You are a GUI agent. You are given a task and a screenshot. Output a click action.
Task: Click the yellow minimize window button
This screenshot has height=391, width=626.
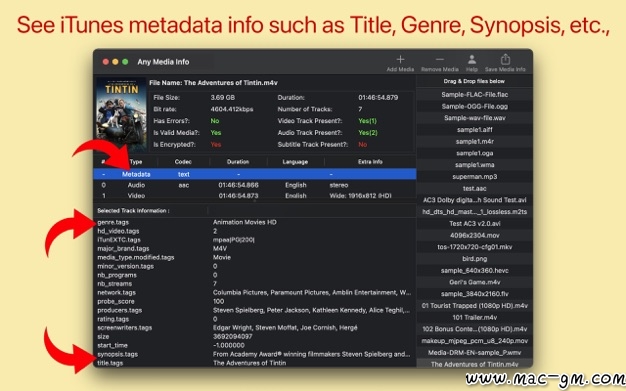pos(115,62)
